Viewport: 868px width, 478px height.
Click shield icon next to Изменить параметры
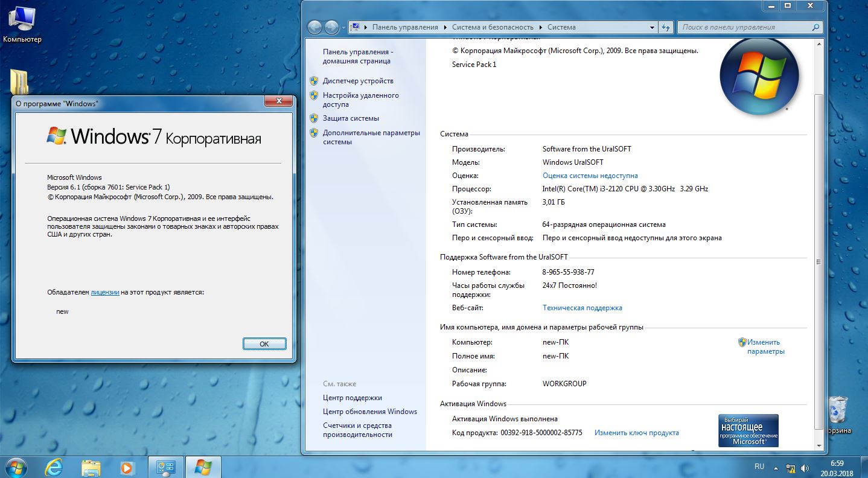[742, 342]
